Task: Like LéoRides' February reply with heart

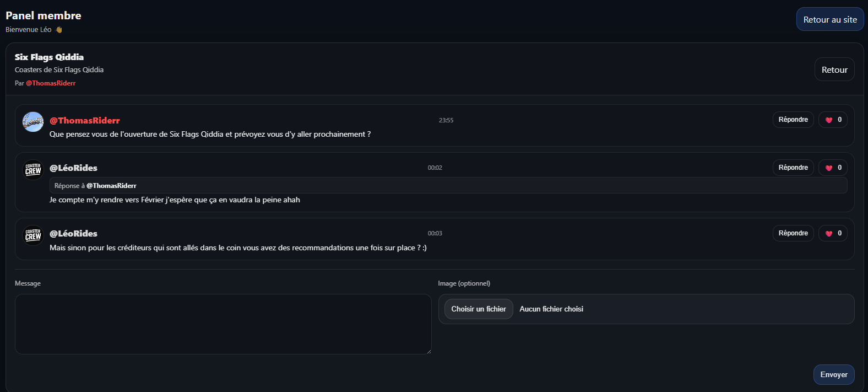Action: point(833,168)
